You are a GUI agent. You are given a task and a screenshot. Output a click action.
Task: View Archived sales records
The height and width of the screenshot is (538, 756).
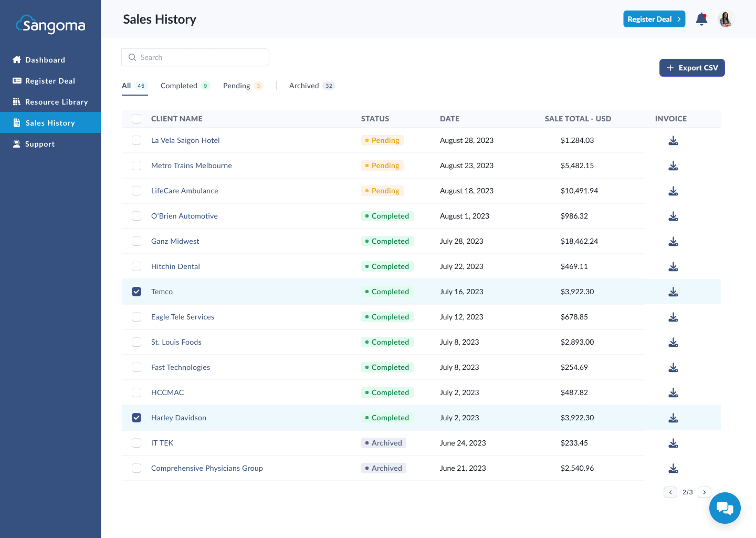303,85
